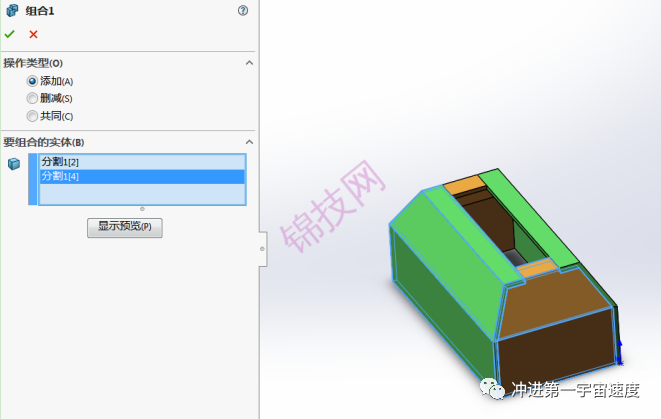Viewport: 661px width, 419px height.
Task: Select the 共同(C) radio option
Action: click(x=32, y=116)
